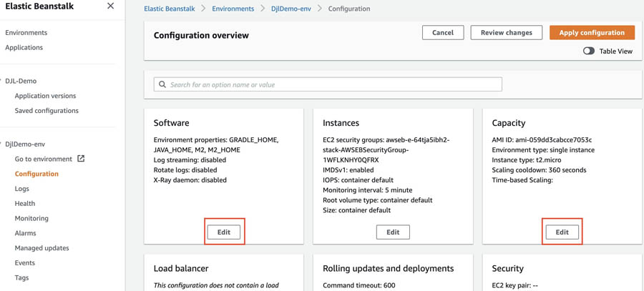Click IOPS: container default text
Viewport: 644px width, 291px height.
(x=358, y=179)
